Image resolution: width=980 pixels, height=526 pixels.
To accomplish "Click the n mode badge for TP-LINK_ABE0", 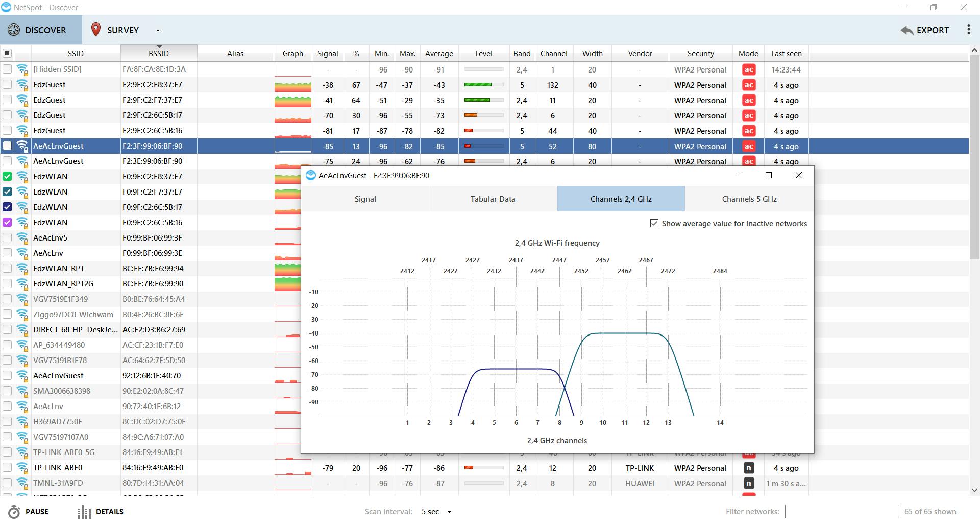I will tap(749, 468).
